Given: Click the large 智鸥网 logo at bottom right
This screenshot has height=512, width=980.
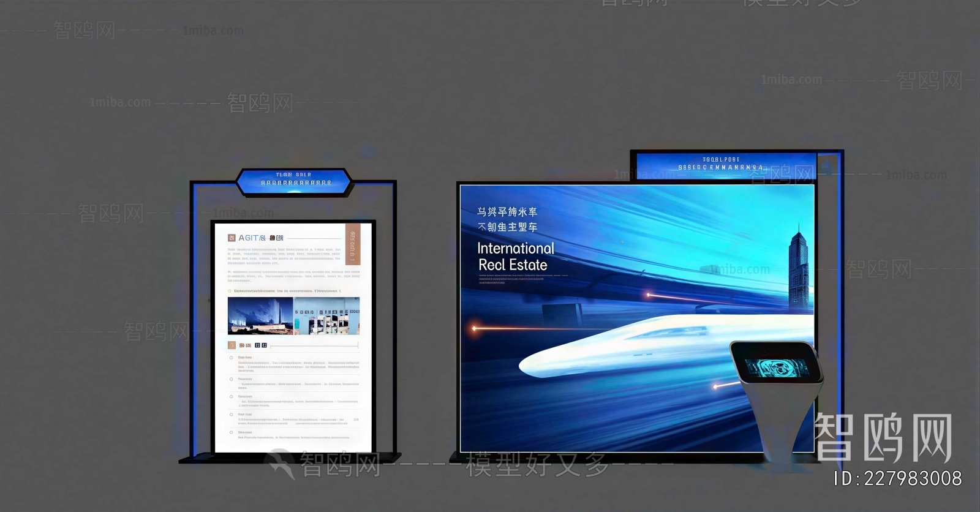Looking at the screenshot, I should (x=883, y=437).
